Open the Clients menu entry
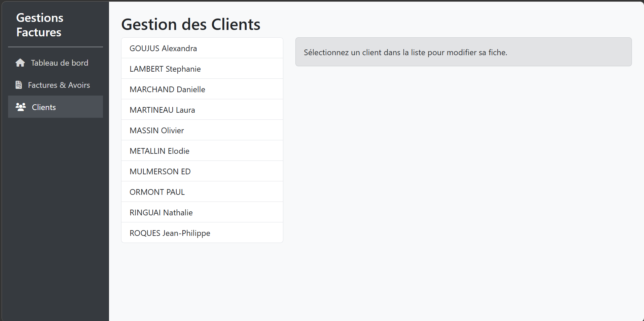The height and width of the screenshot is (321, 644). (44, 107)
